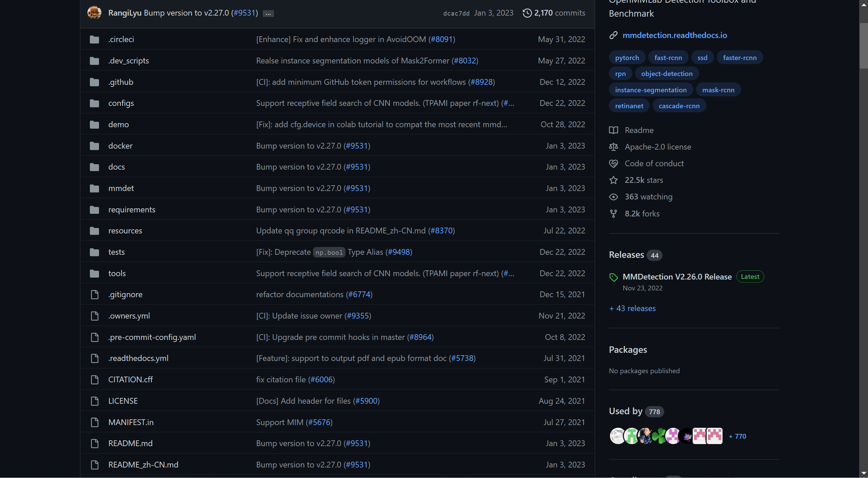868x478 pixels.
Task: Open the ssd topic tag
Action: (x=702, y=58)
